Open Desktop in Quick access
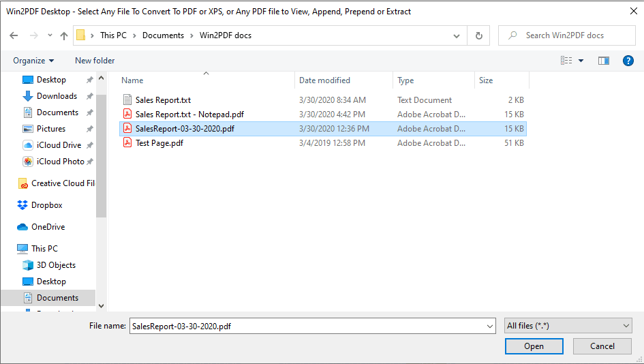This screenshot has height=364, width=644. [x=51, y=80]
